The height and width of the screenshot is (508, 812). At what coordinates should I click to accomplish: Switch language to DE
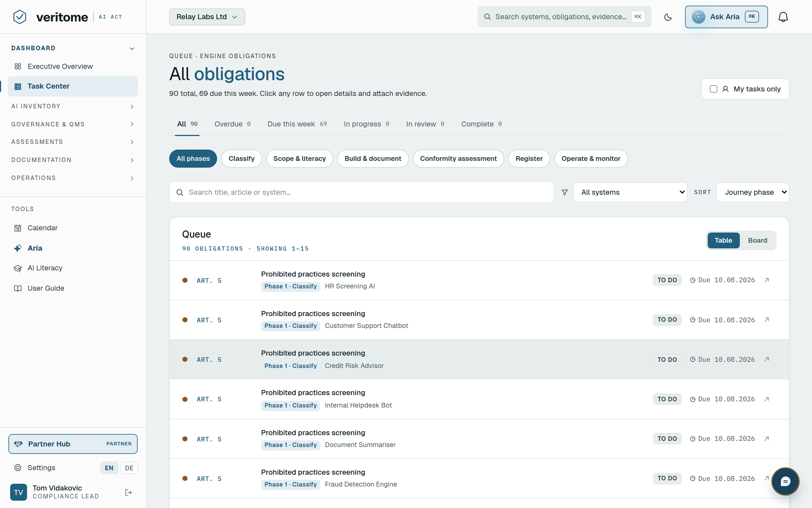(x=129, y=468)
